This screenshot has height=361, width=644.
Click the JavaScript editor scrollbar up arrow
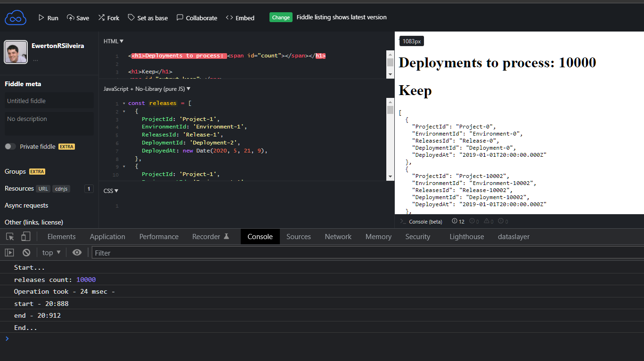[x=390, y=101]
